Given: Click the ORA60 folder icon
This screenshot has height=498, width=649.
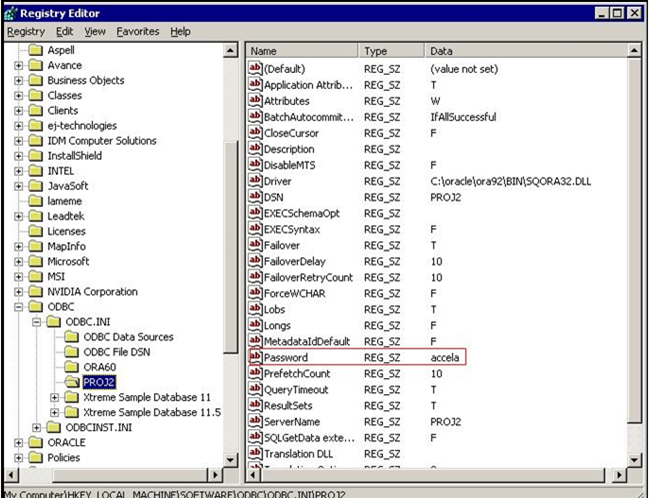Looking at the screenshot, I should pyautogui.click(x=71, y=367).
